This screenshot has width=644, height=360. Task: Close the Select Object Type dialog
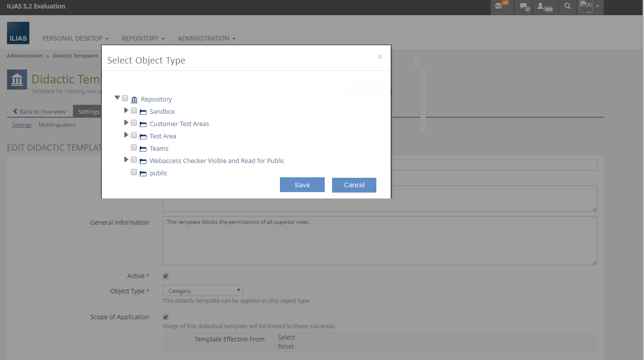pyautogui.click(x=380, y=57)
